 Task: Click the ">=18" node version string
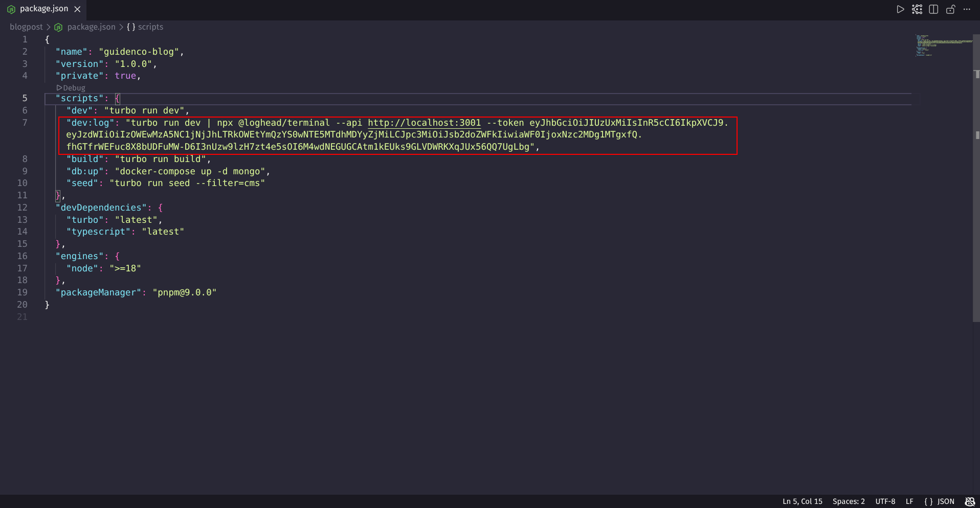[x=125, y=268]
